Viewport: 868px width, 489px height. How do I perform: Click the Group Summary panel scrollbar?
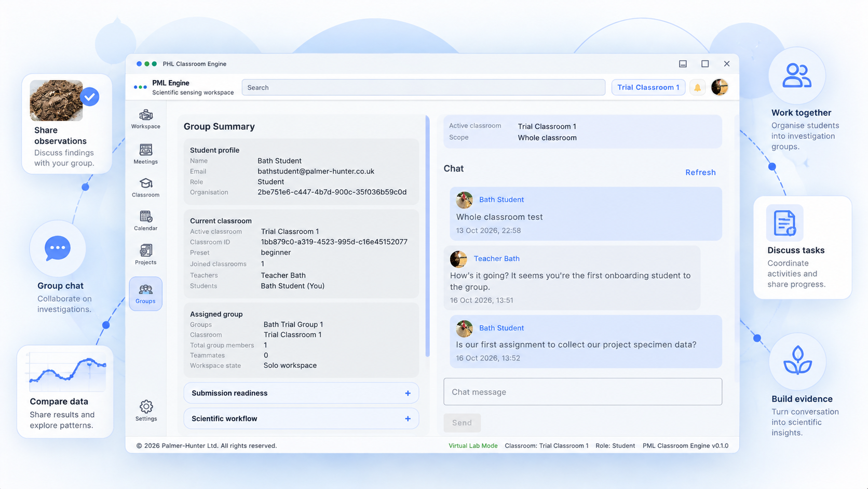427,236
